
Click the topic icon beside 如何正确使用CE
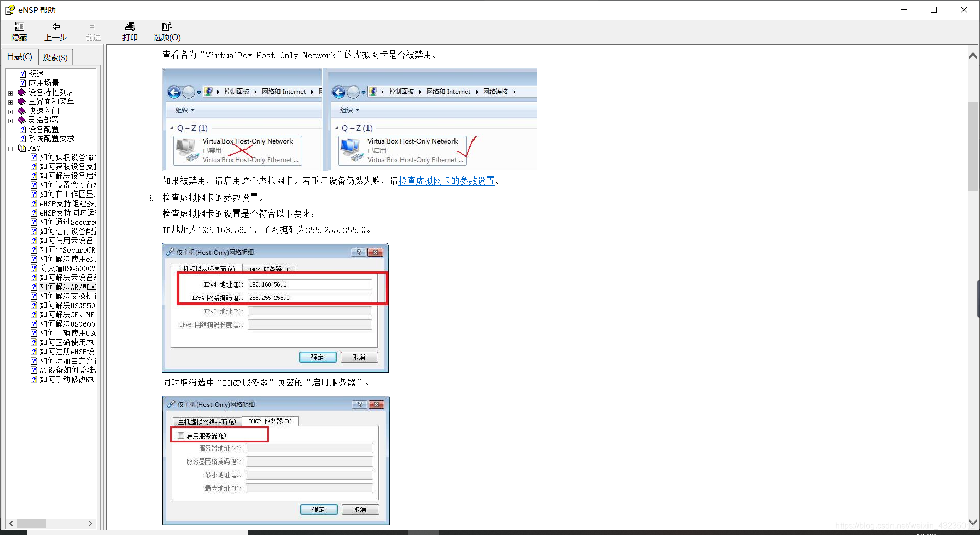tap(34, 342)
